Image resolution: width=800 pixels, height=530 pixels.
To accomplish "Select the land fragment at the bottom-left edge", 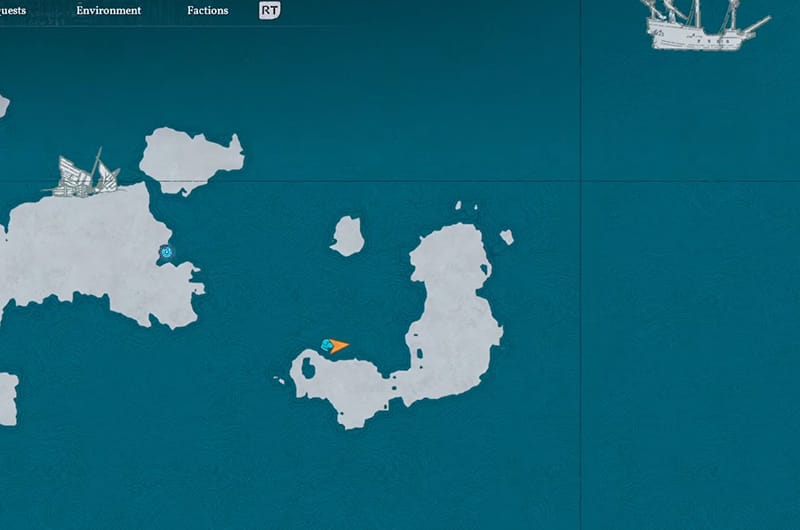I will (7, 398).
